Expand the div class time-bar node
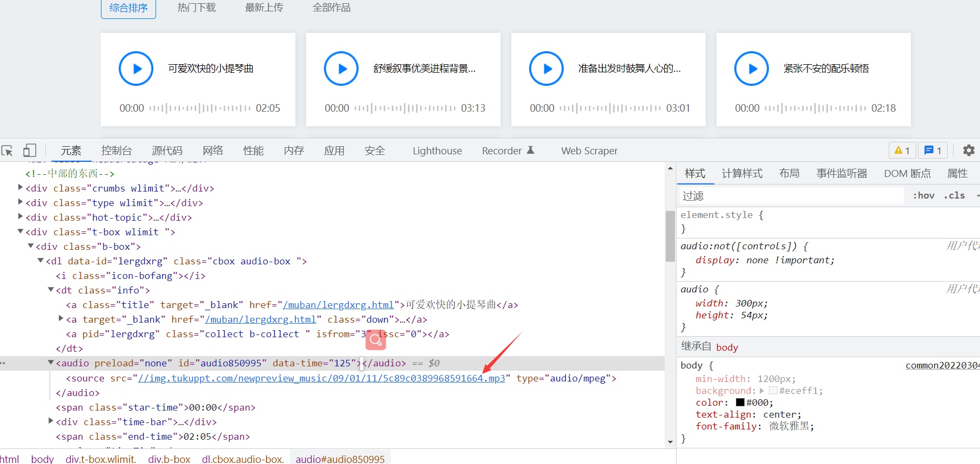The image size is (980, 464). pos(51,420)
